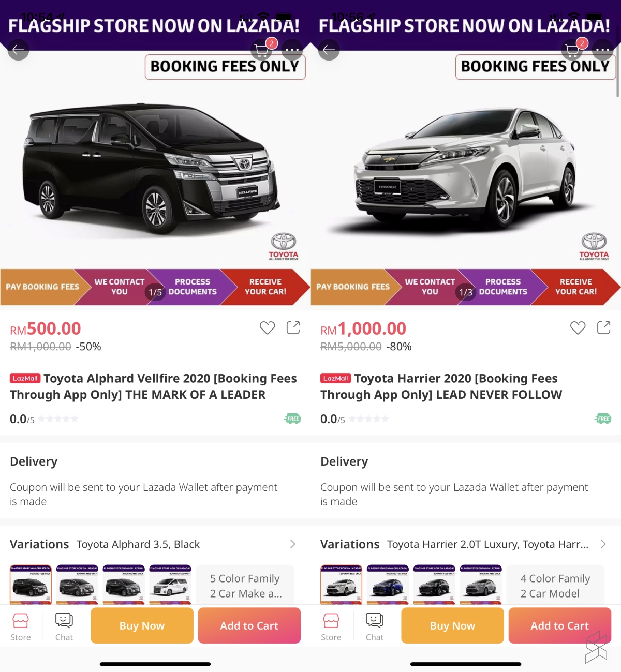Open the 4 Color Family options
Image resolution: width=621 pixels, height=672 pixels.
coord(555,585)
